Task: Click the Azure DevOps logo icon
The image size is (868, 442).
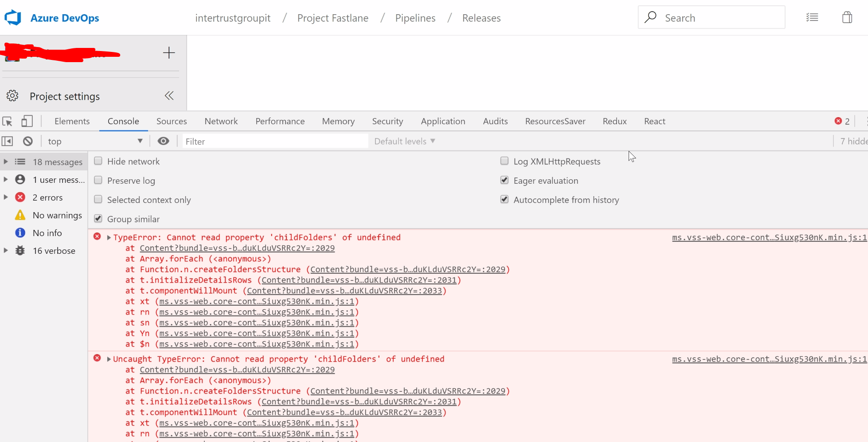Action: (x=13, y=18)
